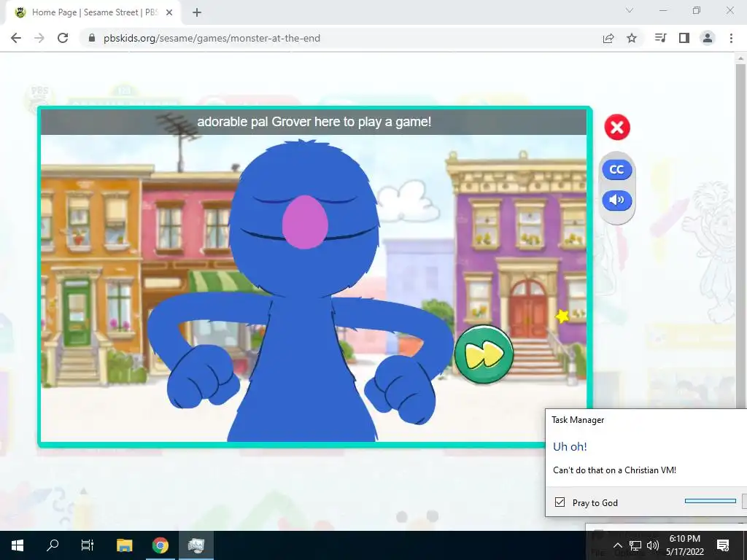This screenshot has height=560, width=747.
Task: Uncheck the Pray to God checkbox
Action: coord(560,502)
